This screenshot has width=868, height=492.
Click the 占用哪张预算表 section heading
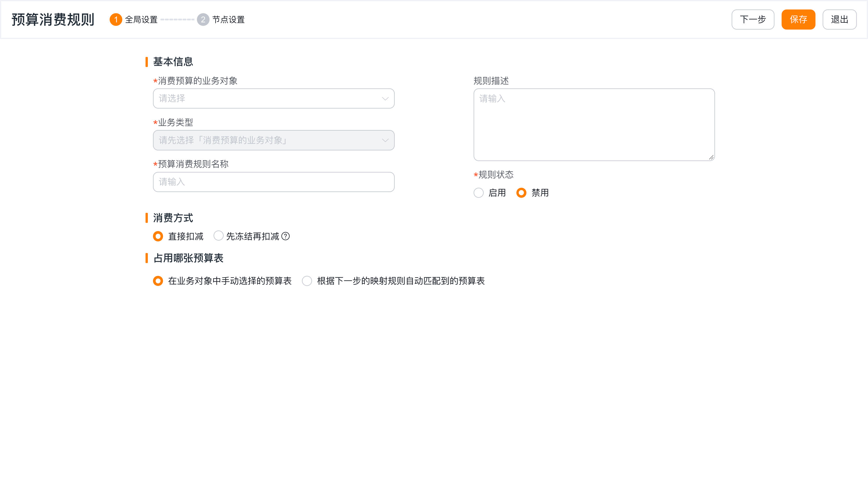point(188,258)
